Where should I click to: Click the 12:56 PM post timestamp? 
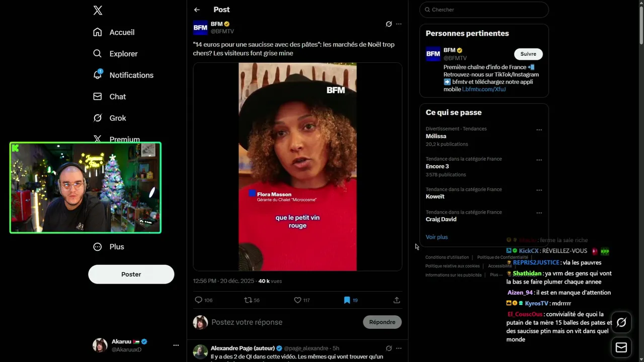click(224, 281)
